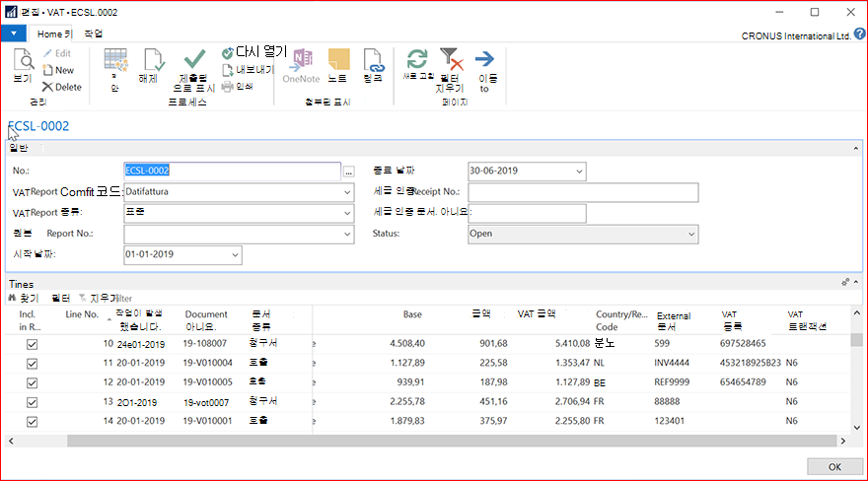The width and height of the screenshot is (868, 481).
Task: Click the New document icon
Action: pos(47,70)
